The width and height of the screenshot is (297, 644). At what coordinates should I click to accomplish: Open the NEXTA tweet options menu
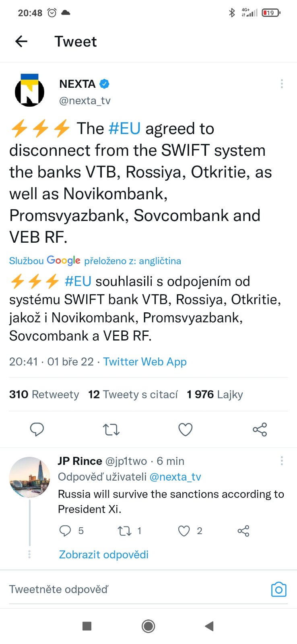pyautogui.click(x=282, y=84)
